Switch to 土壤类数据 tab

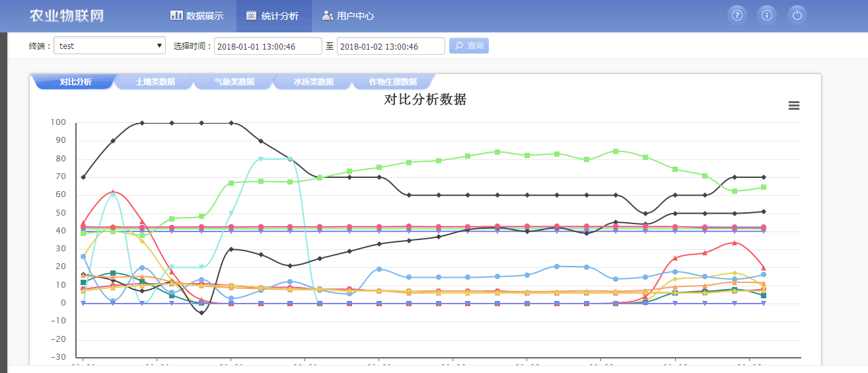155,82
